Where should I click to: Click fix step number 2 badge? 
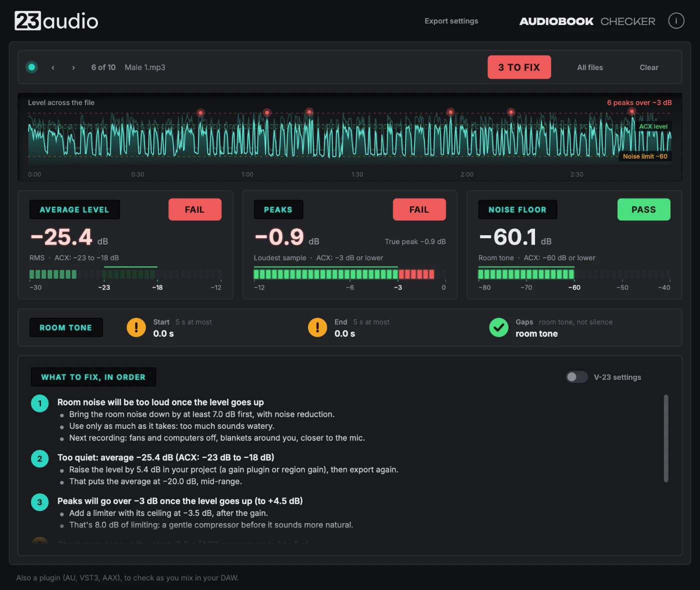tap(40, 458)
